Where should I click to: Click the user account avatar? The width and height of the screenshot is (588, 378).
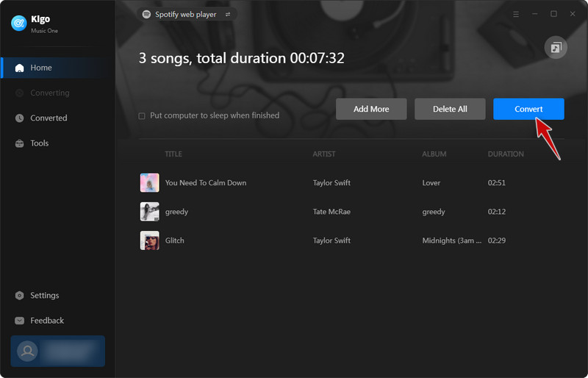pos(27,351)
